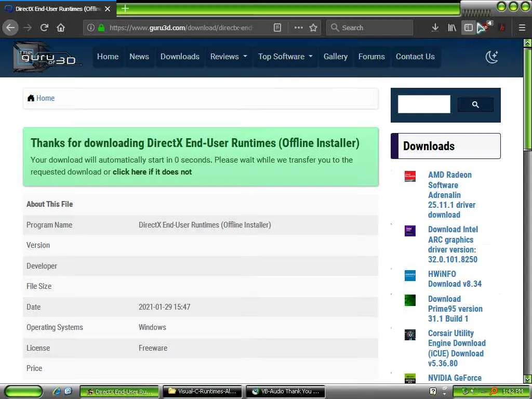Open Download Prime95 version 31.1 link

click(x=455, y=309)
